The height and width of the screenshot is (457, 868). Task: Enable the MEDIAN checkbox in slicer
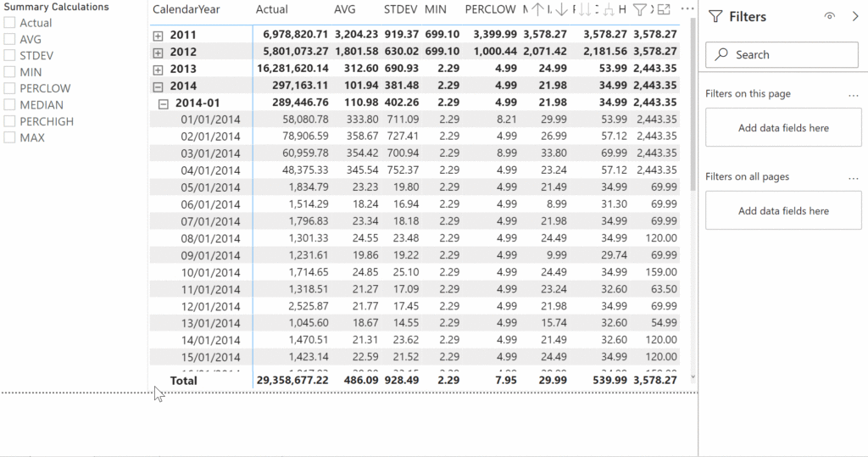coord(9,105)
